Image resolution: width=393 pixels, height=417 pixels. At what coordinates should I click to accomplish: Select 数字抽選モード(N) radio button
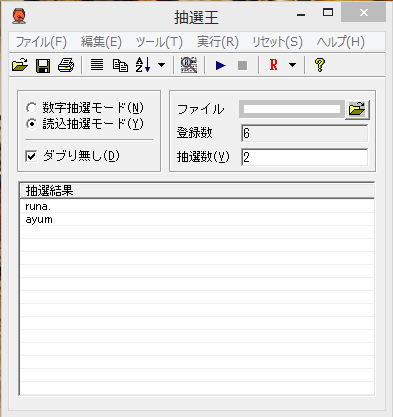point(31,108)
